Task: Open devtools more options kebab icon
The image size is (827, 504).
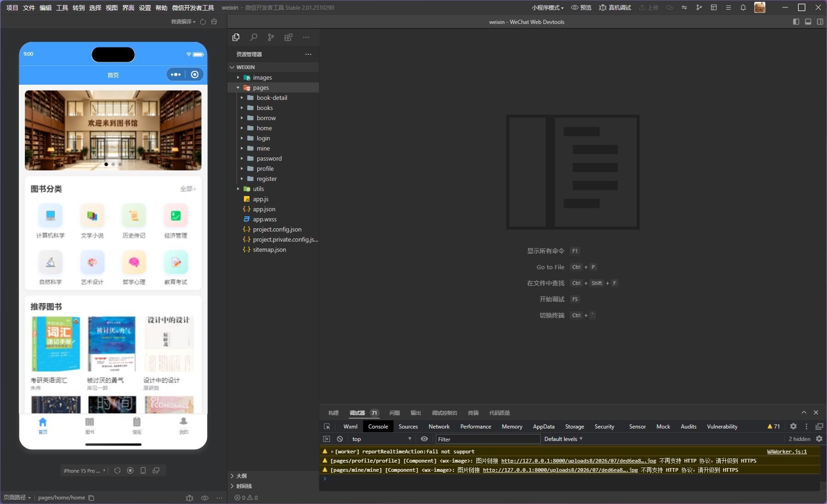Action: coord(806,427)
